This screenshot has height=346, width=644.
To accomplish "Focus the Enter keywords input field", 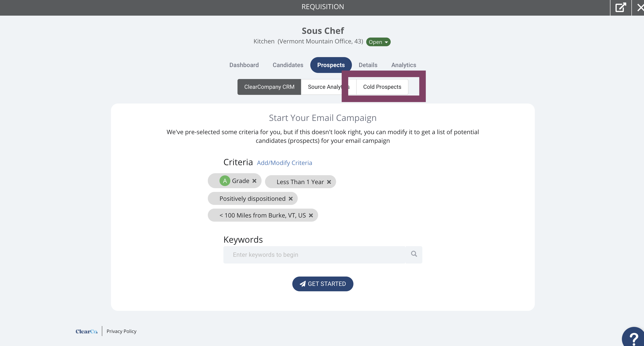I will click(x=314, y=255).
